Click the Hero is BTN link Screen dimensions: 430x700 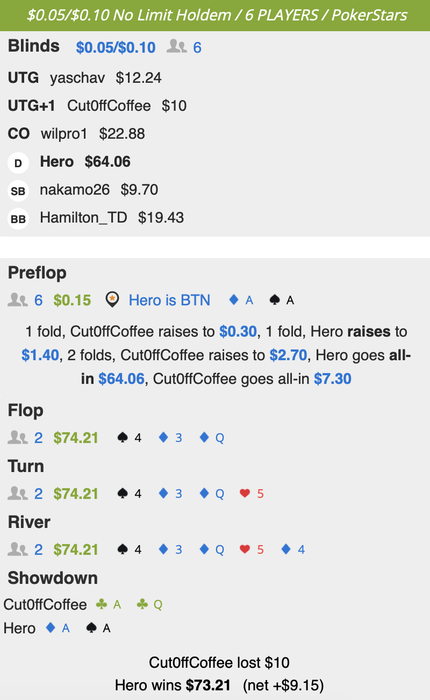[x=169, y=300]
